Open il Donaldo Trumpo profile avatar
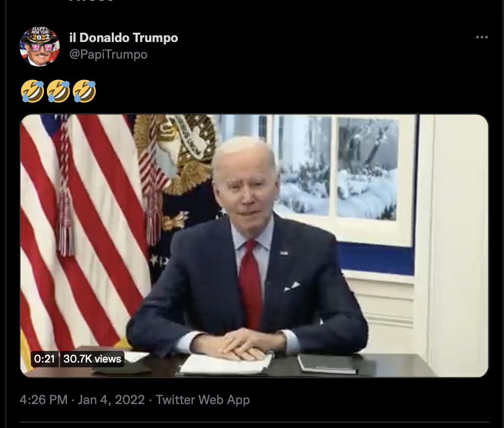Viewport: 504px width, 428px height. (40, 46)
